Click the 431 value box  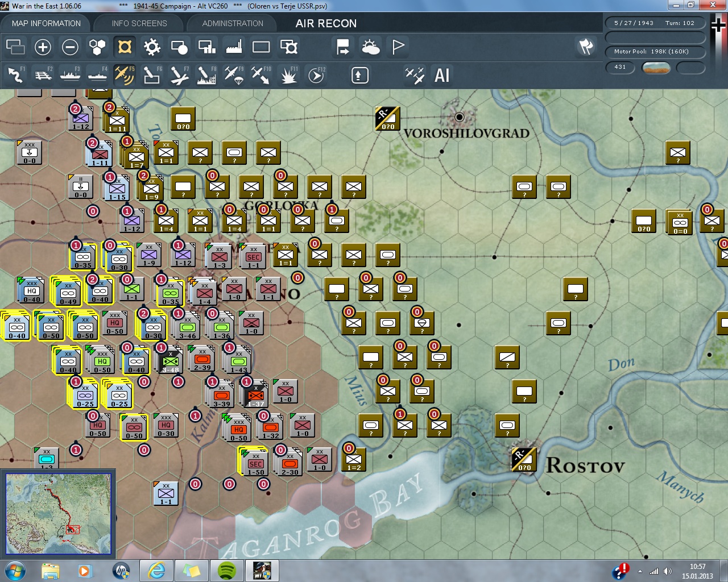coord(621,67)
